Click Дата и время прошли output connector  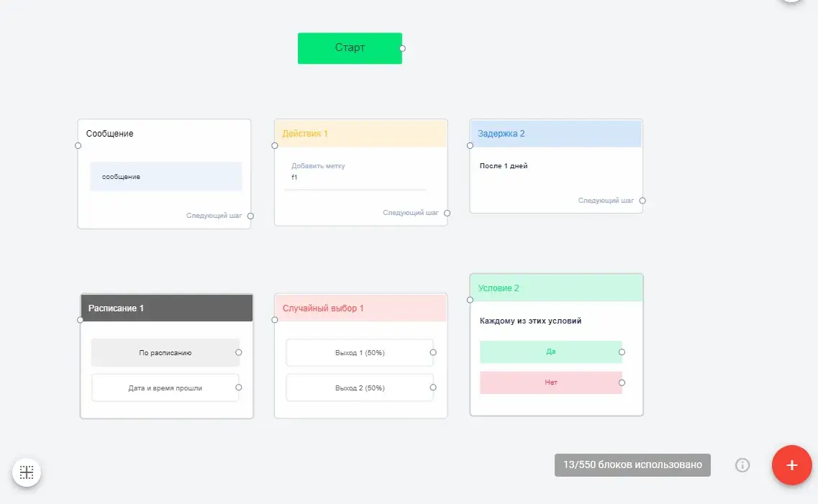tap(239, 388)
